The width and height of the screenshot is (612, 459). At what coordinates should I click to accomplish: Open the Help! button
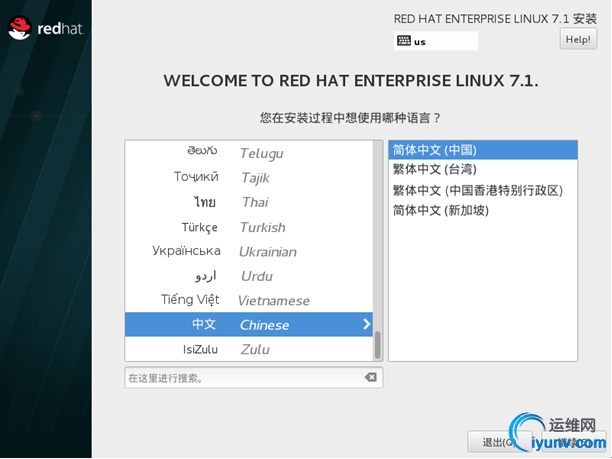578,39
